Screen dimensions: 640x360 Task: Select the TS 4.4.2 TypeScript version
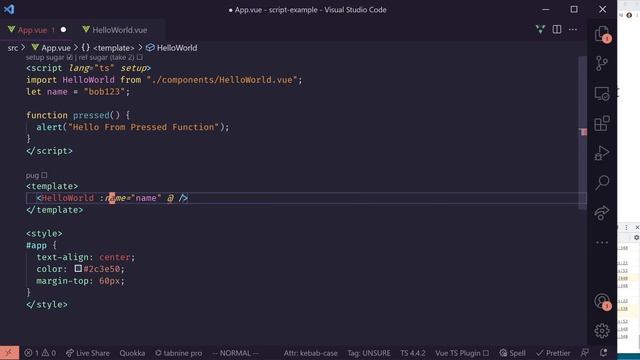[x=413, y=353]
